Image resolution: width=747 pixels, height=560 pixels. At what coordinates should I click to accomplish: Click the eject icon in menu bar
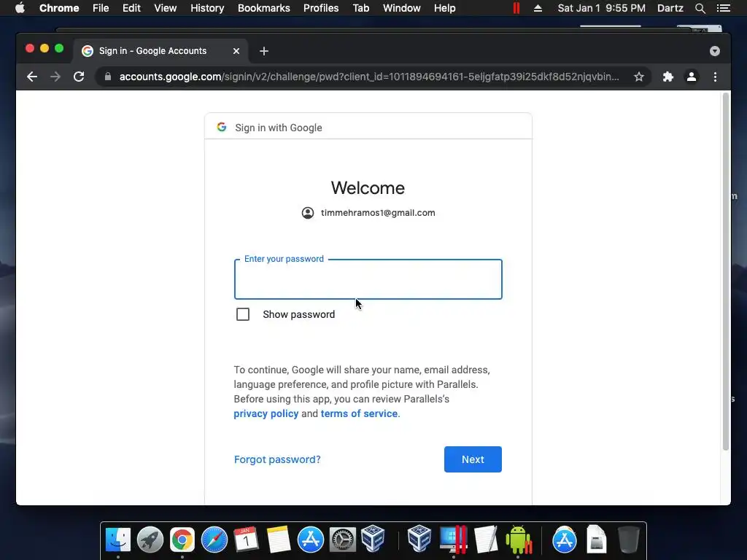pyautogui.click(x=538, y=8)
